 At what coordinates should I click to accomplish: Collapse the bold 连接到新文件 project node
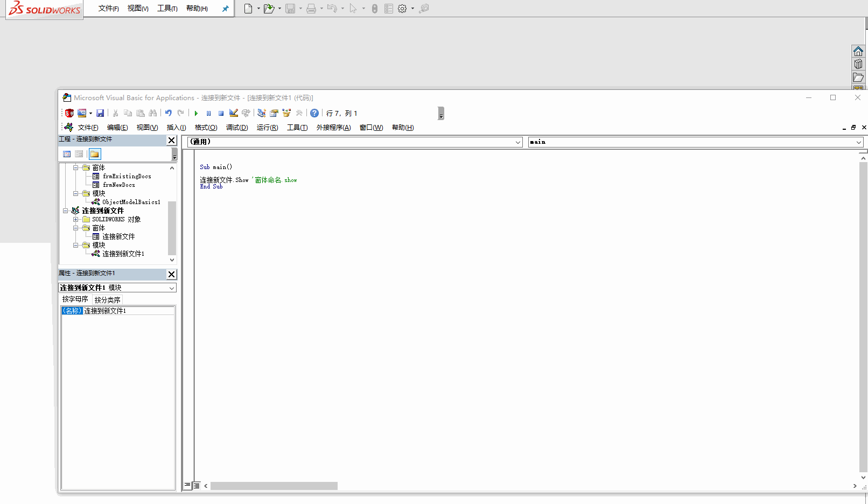(x=66, y=211)
